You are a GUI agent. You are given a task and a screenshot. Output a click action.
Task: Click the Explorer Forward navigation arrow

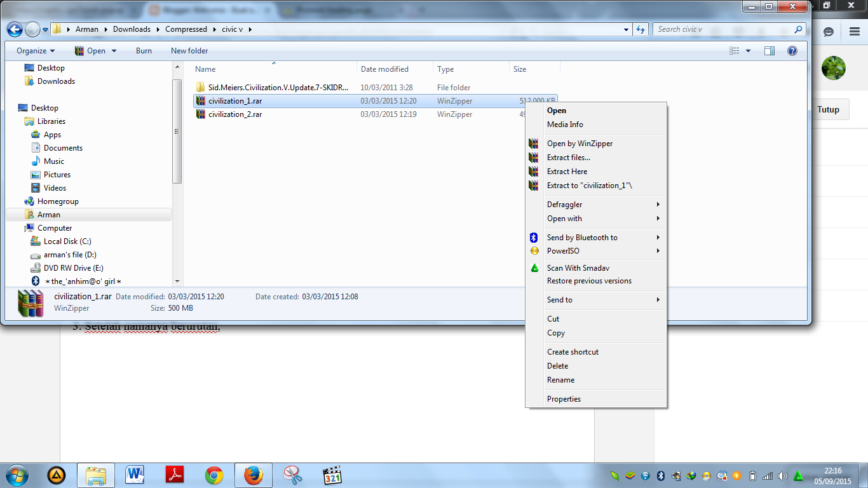coord(32,29)
